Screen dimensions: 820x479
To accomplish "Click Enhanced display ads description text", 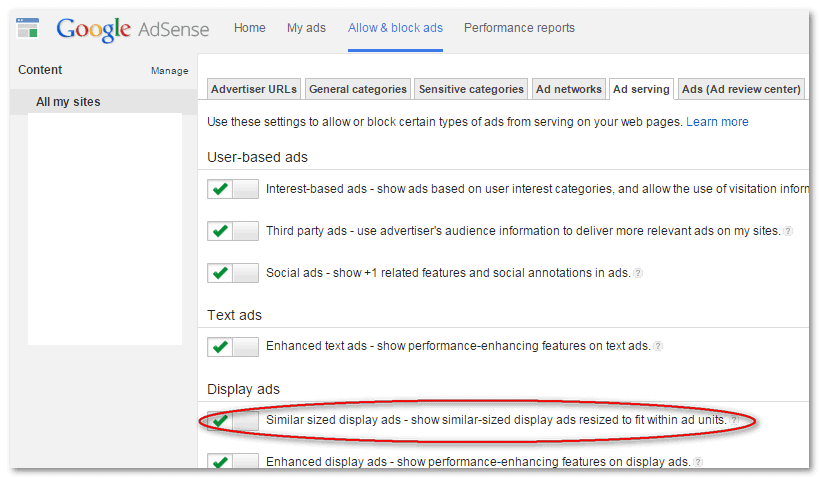I will point(478,462).
